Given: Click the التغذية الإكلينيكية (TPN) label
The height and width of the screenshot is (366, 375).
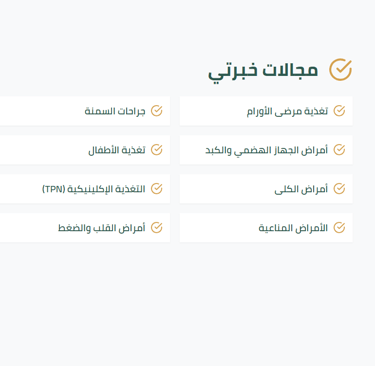Looking at the screenshot, I should click(x=94, y=189).
